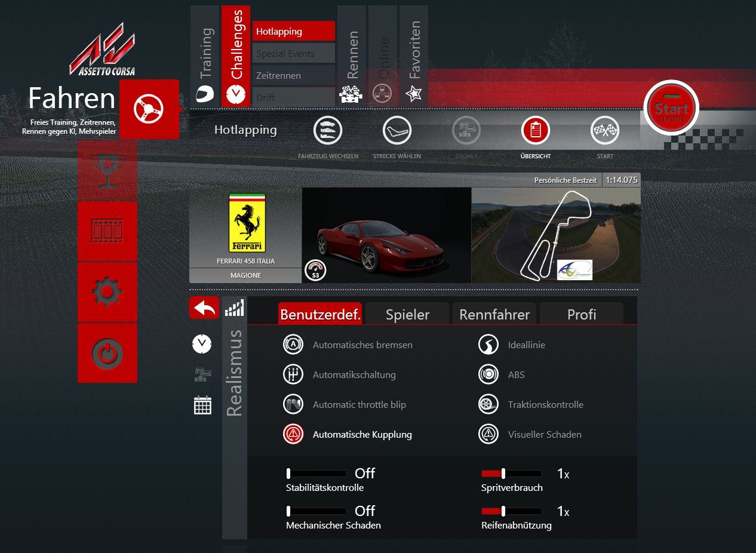Click the S3 tyre gauge badge
Viewport: 756px width, 553px height.
pos(315,270)
